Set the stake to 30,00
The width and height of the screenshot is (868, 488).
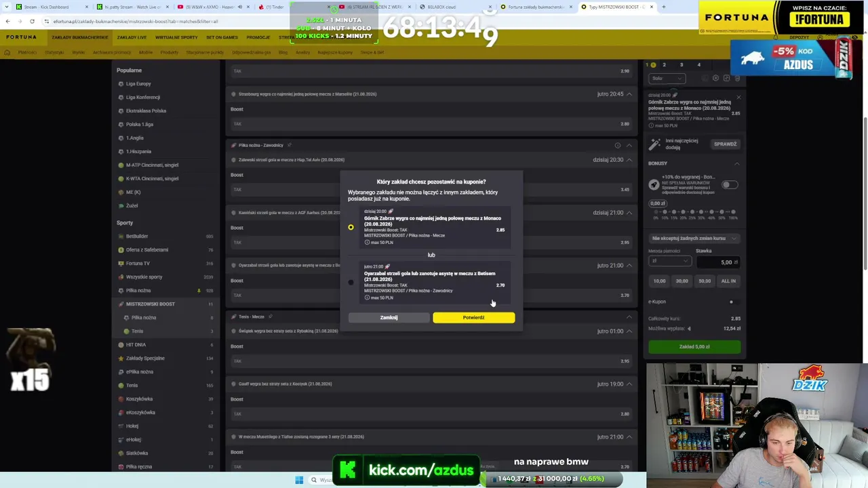[682, 281]
